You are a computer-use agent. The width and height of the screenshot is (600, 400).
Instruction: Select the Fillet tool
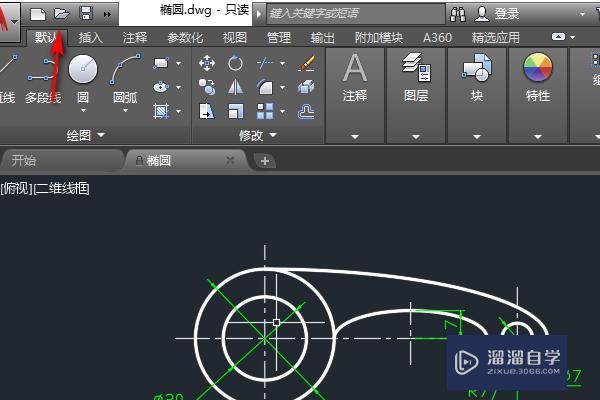[x=265, y=87]
